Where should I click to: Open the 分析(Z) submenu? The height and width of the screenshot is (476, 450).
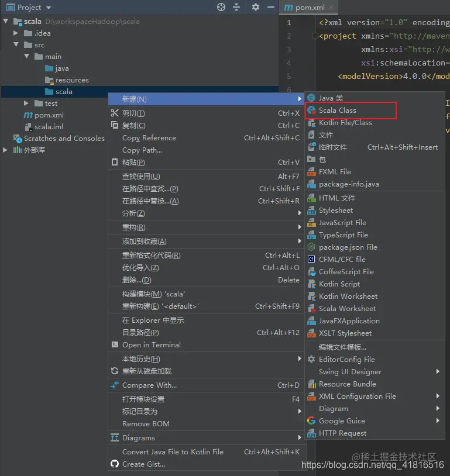tap(206, 213)
